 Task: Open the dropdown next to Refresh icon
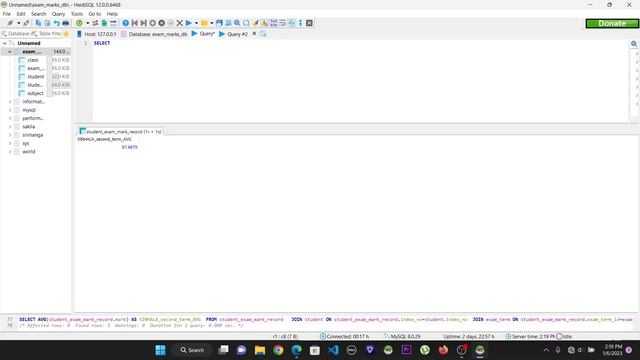click(x=87, y=23)
